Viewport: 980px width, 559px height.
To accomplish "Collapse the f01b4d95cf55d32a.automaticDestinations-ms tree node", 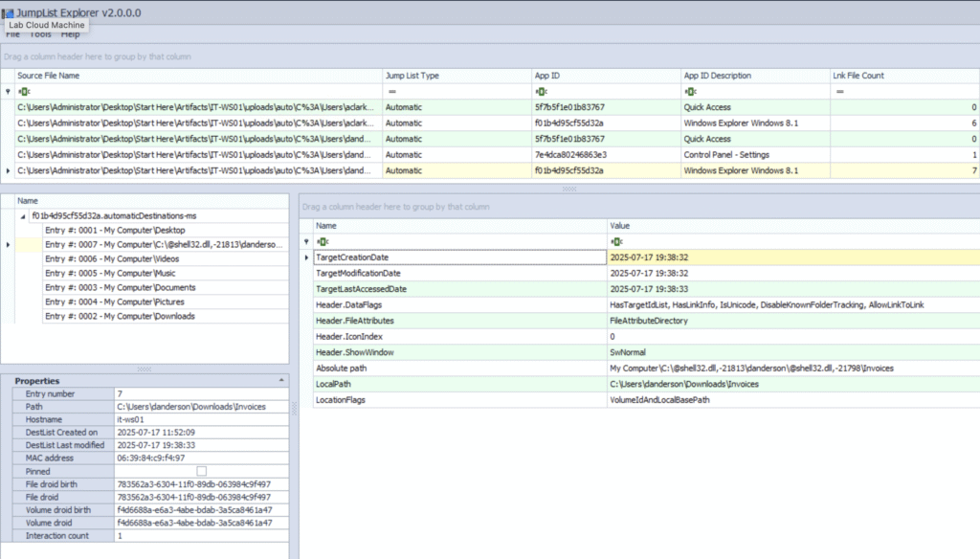I will point(23,216).
